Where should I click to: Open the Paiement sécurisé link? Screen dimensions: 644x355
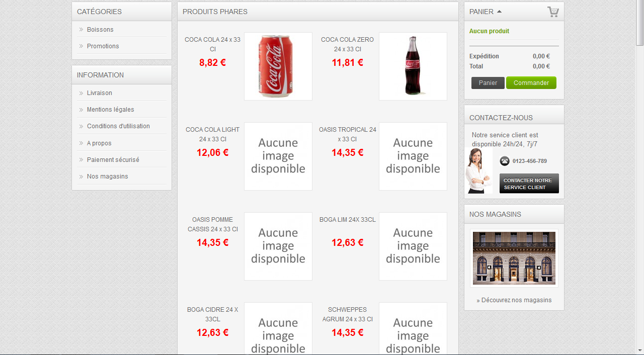pyautogui.click(x=113, y=160)
